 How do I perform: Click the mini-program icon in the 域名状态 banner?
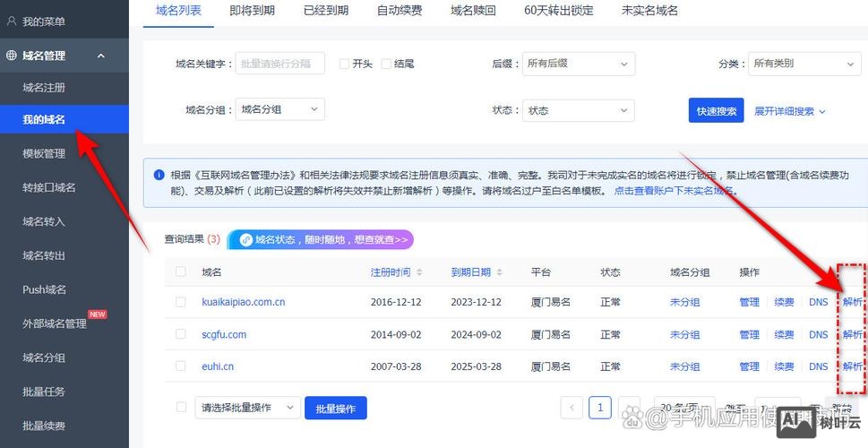[x=246, y=240]
